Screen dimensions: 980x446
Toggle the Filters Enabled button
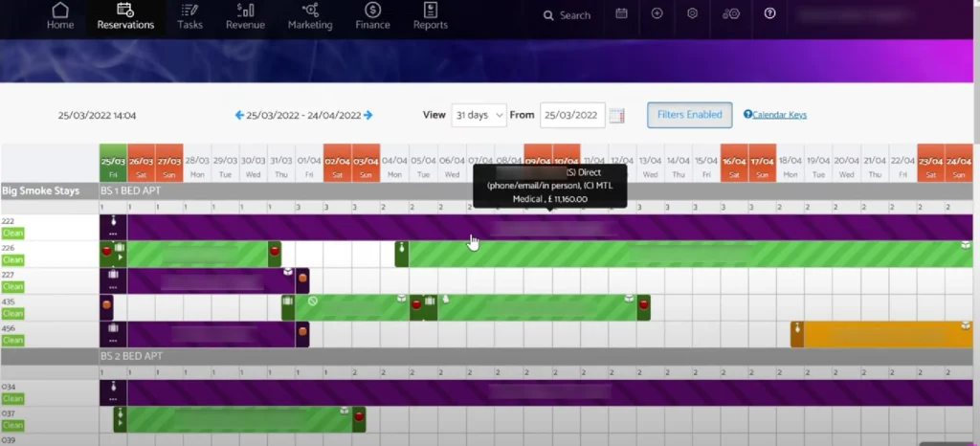689,115
